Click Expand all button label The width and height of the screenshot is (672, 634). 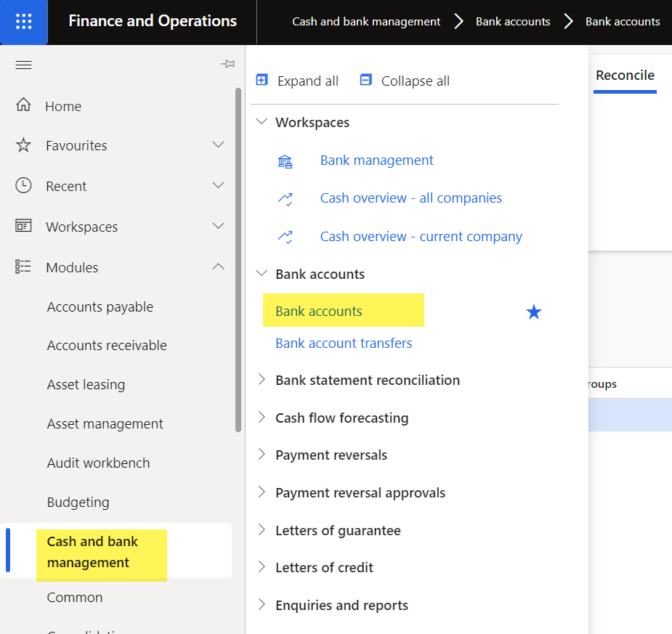[x=308, y=81]
